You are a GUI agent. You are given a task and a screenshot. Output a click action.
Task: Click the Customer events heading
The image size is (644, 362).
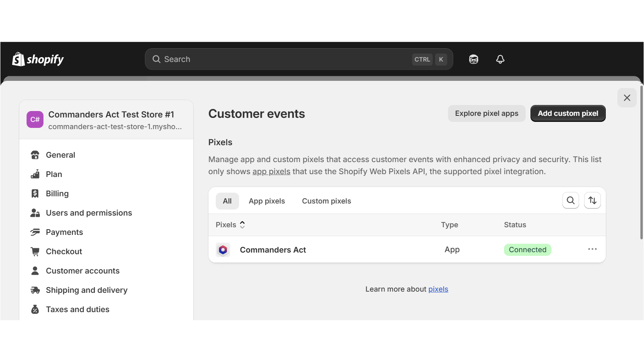pos(257,114)
